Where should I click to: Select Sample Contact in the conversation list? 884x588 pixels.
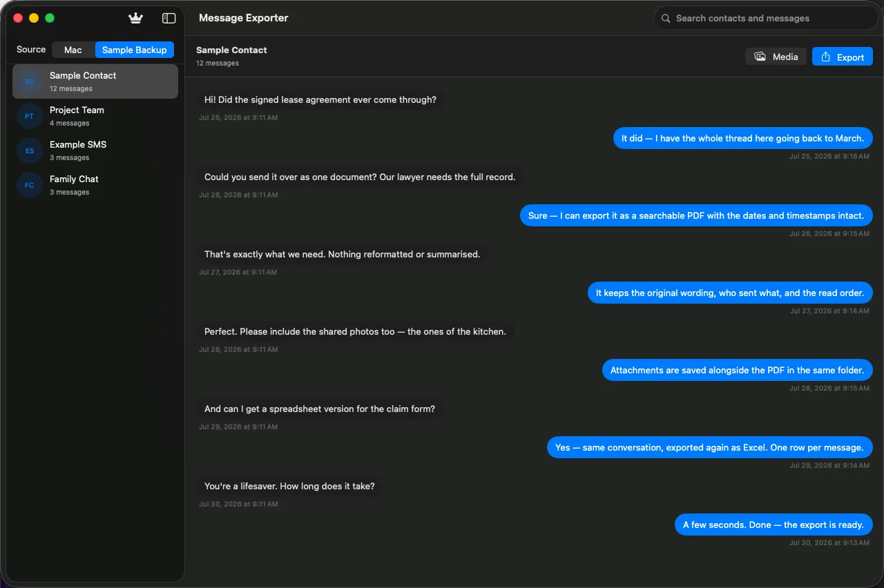click(x=95, y=81)
